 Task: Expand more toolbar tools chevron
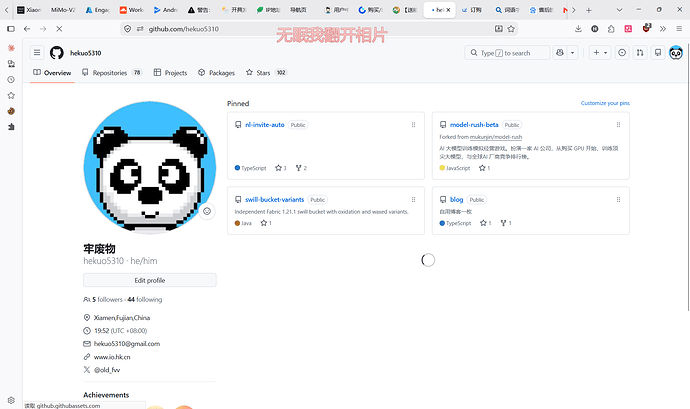(x=663, y=29)
